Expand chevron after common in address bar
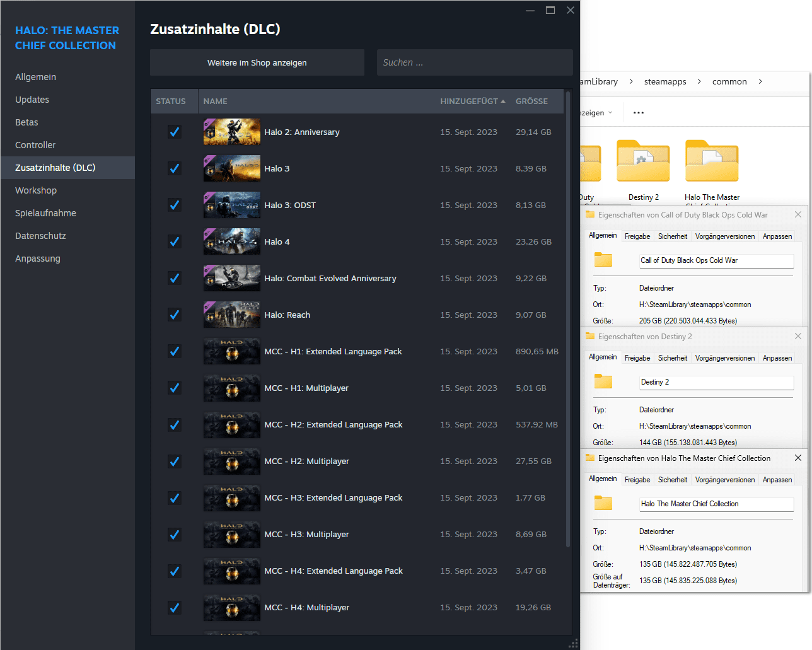Screen dimensions: 812x650 click(x=760, y=81)
